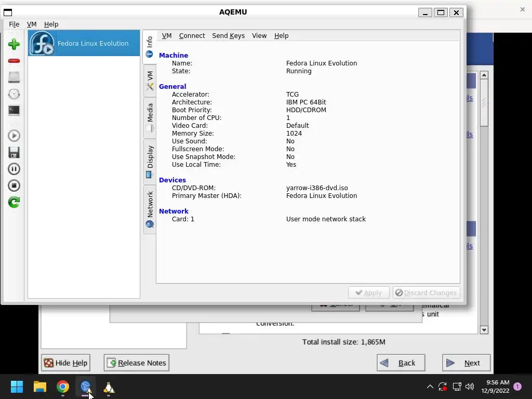Screen dimensions: 532x399
Task: Click the Network section heading
Action: coord(174,211)
